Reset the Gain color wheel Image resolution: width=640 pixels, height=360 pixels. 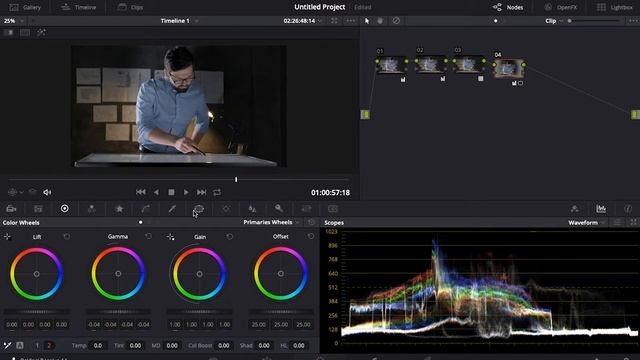230,237
